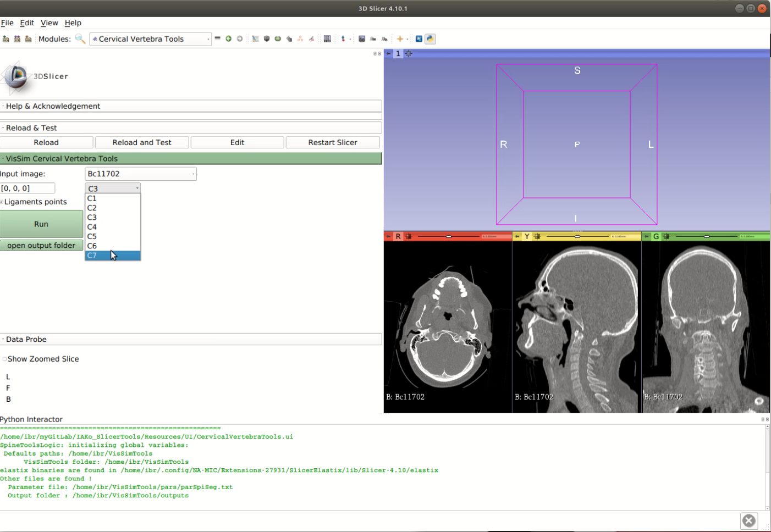Click the module search magnifier icon
The height and width of the screenshot is (532, 771).
pos(80,38)
